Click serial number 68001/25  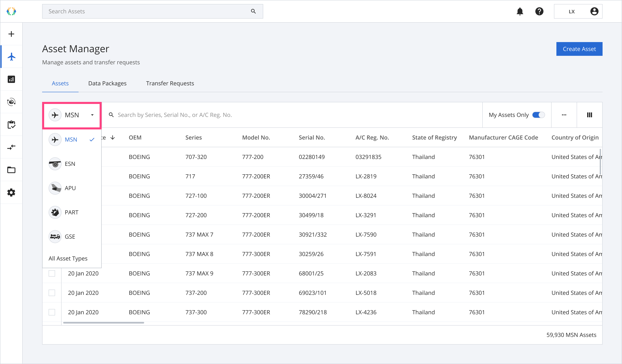pos(311,273)
